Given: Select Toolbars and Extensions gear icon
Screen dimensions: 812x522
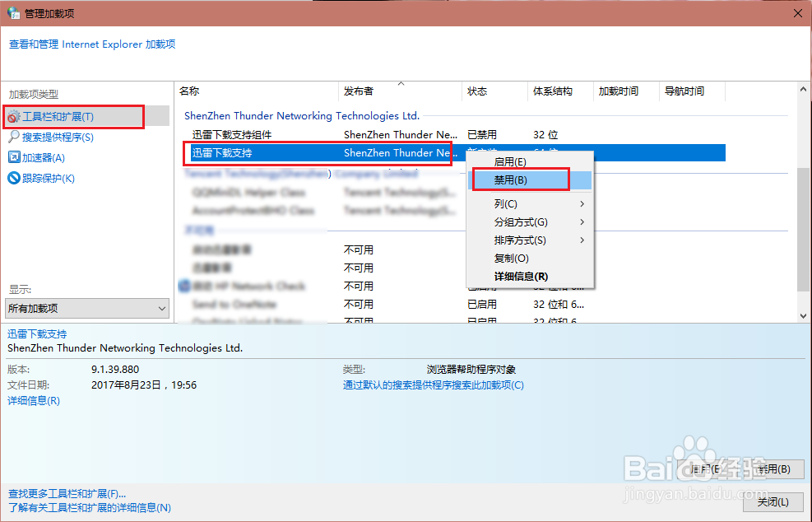Looking at the screenshot, I should (x=13, y=117).
